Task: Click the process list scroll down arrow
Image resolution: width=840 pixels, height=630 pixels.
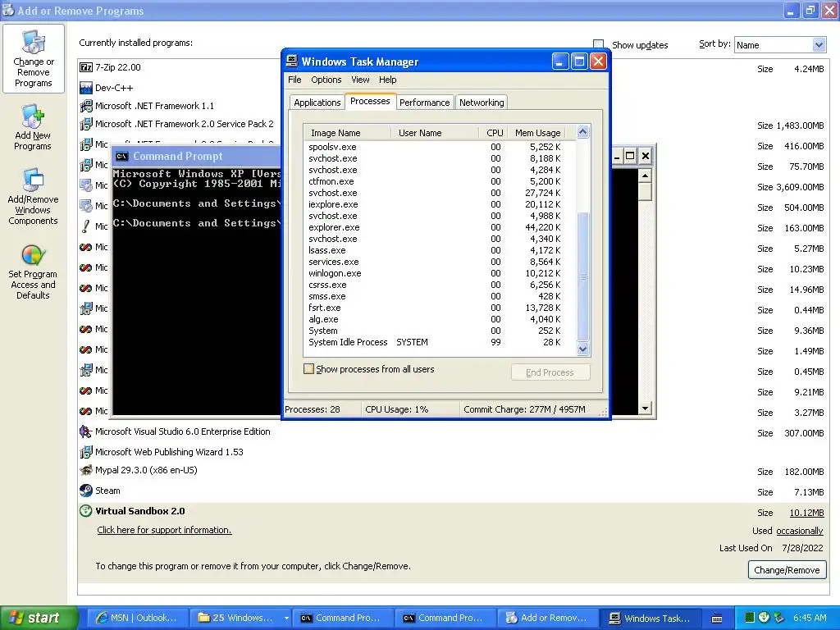Action: [583, 349]
